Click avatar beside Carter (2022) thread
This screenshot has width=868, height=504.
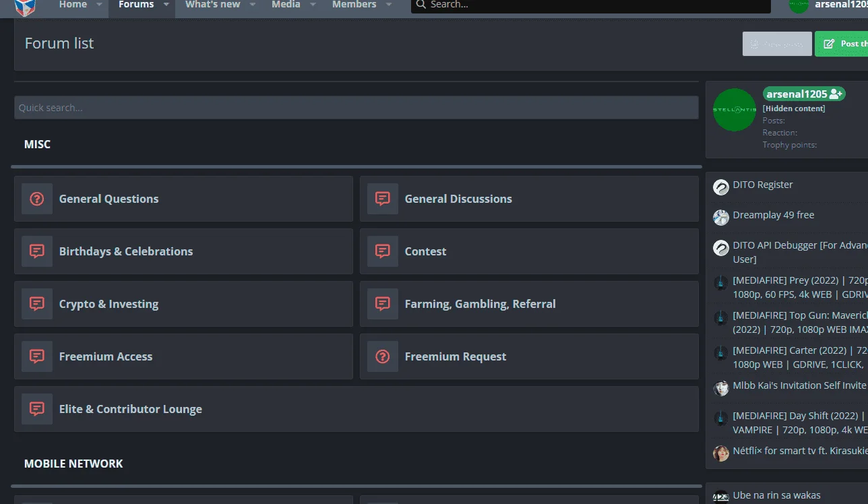[x=721, y=352]
